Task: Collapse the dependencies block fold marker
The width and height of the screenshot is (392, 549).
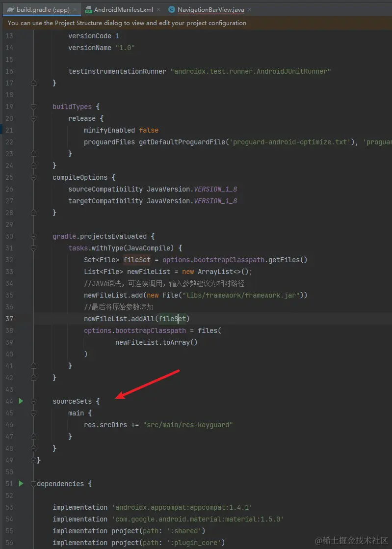Action: click(x=33, y=484)
